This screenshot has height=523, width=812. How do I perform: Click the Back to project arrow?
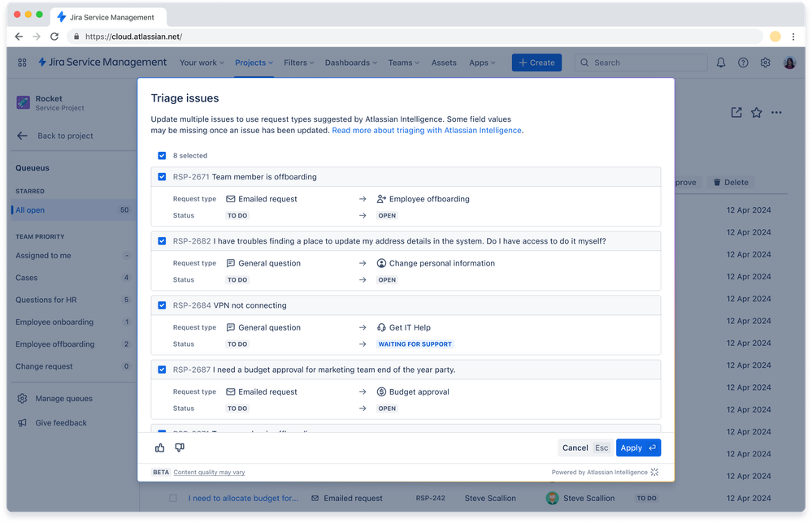tap(22, 136)
